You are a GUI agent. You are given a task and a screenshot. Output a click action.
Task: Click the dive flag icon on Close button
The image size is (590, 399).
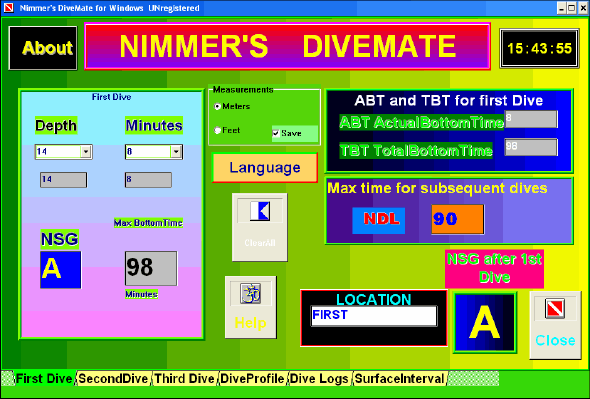point(555,308)
